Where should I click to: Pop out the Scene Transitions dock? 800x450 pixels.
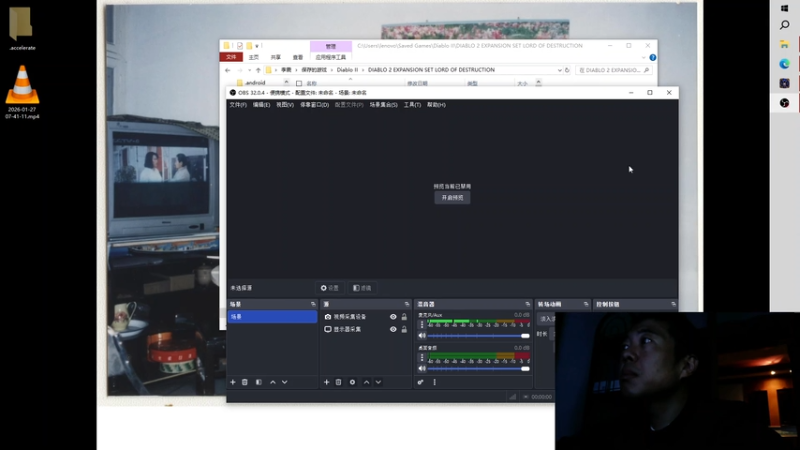pyautogui.click(x=586, y=304)
